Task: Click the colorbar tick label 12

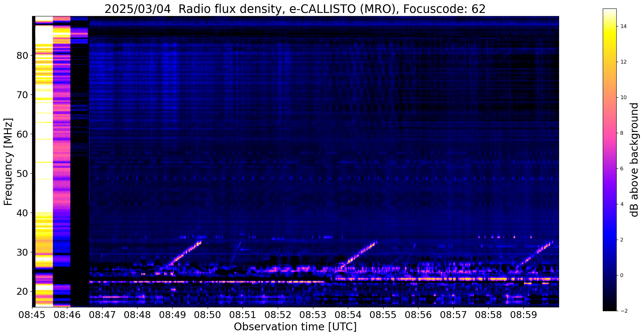Action: (x=623, y=62)
